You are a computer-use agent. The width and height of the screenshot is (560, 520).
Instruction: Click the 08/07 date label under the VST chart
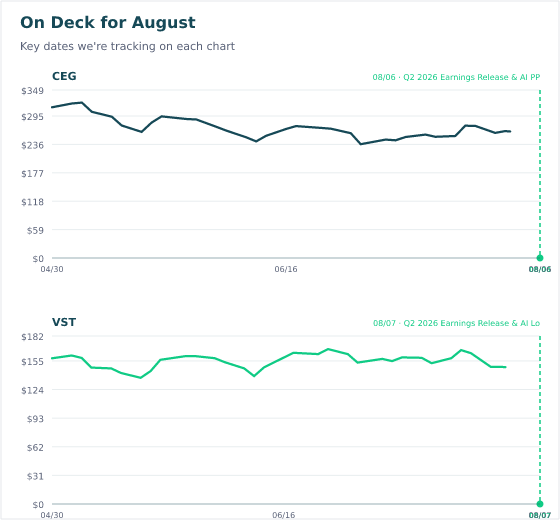540,515
